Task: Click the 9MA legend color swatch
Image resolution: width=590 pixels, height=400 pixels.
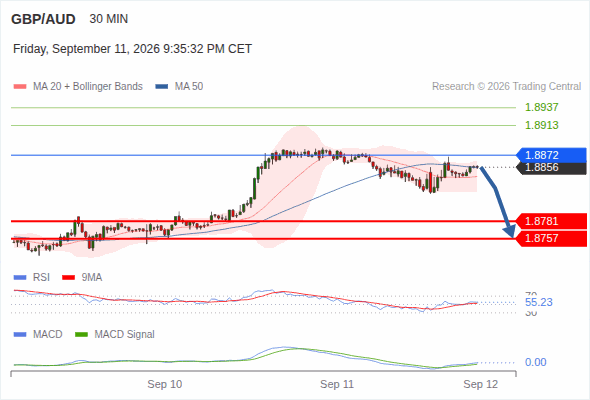Action: click(x=68, y=278)
